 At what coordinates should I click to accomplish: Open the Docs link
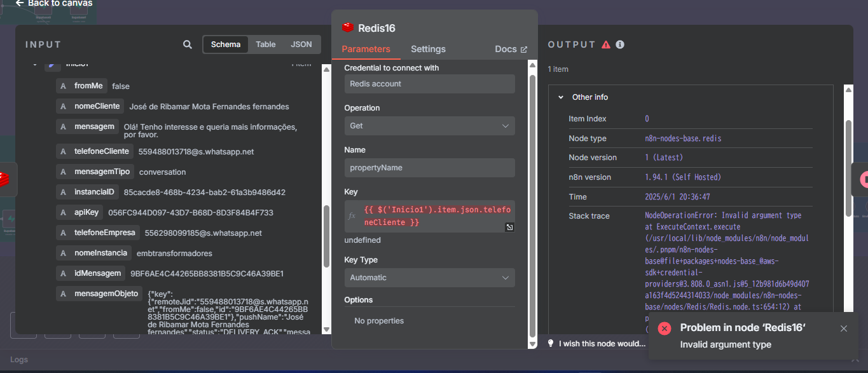pos(511,49)
